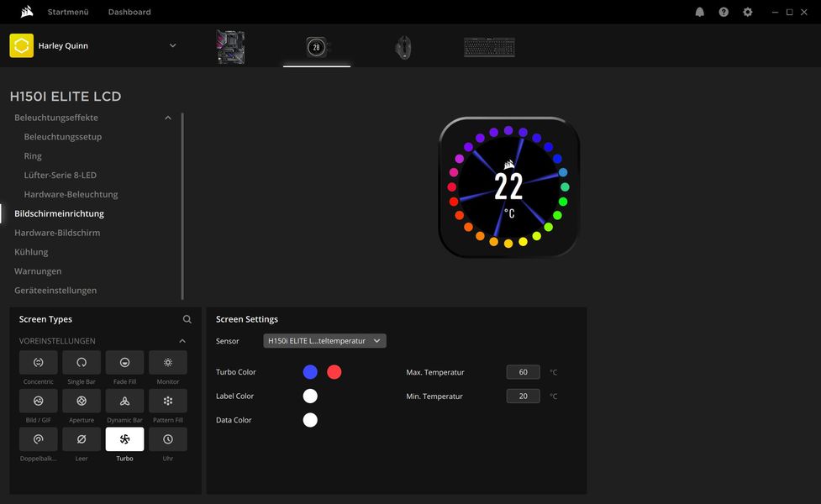Open Hardware-Beleuchtung settings
The height and width of the screenshot is (504, 821).
71,194
